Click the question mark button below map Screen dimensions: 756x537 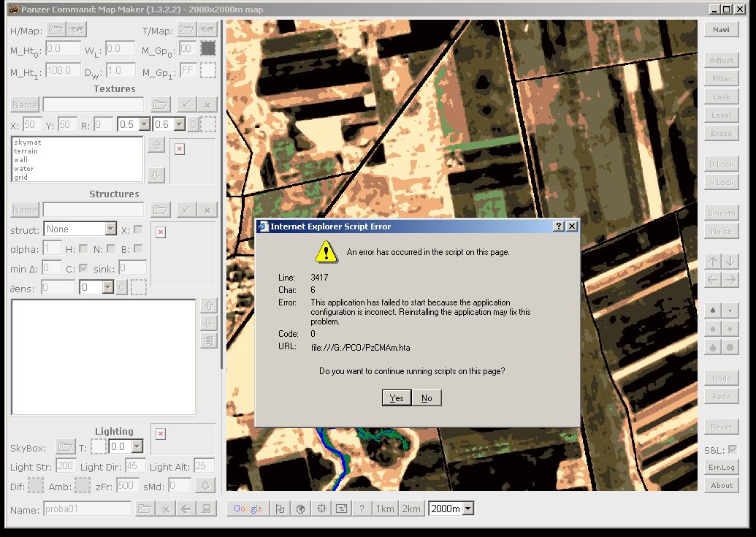tap(362, 509)
